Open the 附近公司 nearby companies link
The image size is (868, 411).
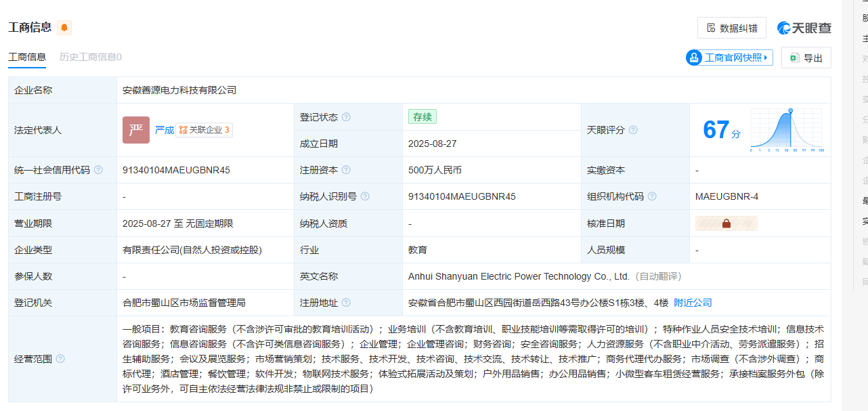click(x=693, y=303)
